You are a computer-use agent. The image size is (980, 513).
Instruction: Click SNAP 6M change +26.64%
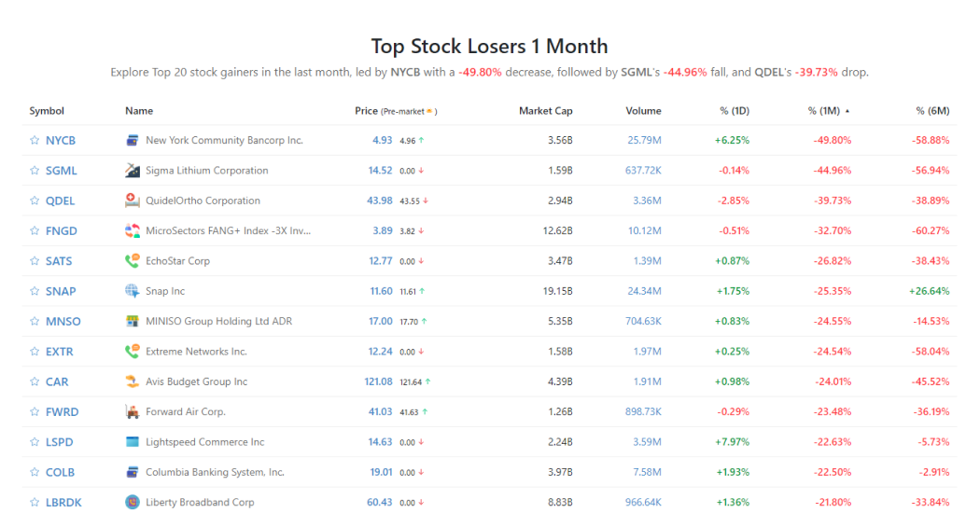click(930, 291)
